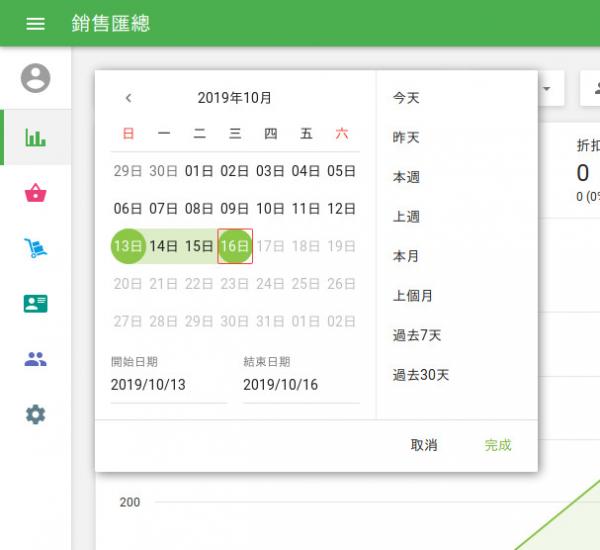
Task: Open the blue hand truck inventory icon
Action: [x=35, y=249]
